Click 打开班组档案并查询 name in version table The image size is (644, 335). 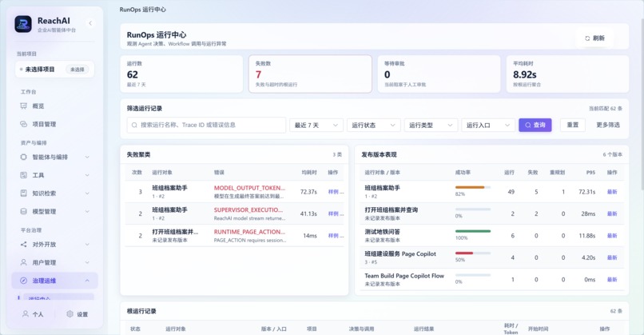pos(391,209)
